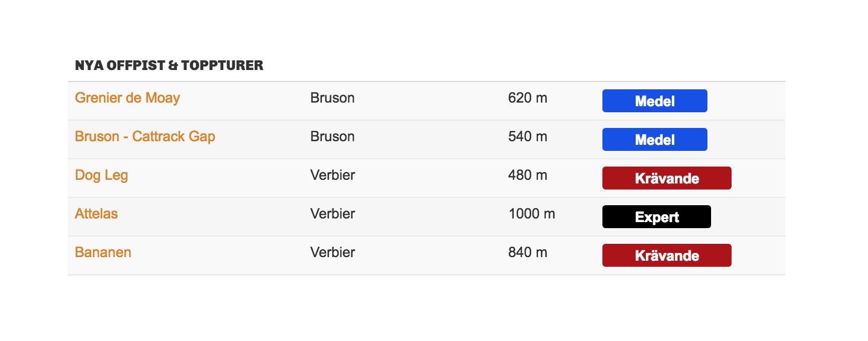Click the Medel badge for Cattrack Gap
The image size is (868, 341).
click(654, 139)
